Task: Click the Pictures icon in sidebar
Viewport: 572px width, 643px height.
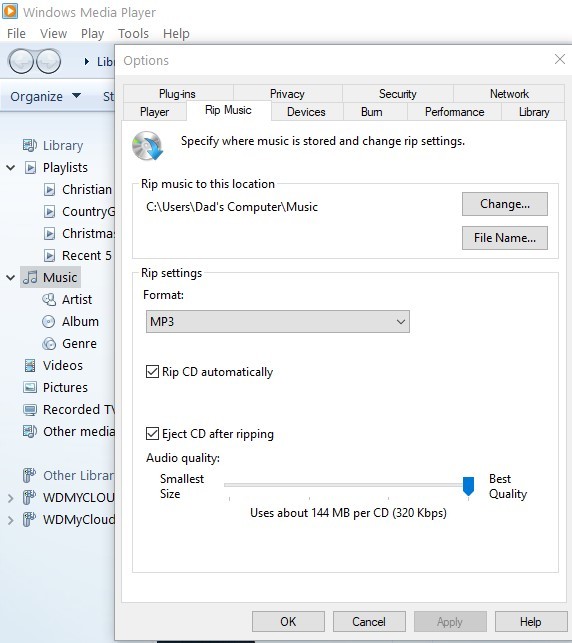Action: point(30,387)
